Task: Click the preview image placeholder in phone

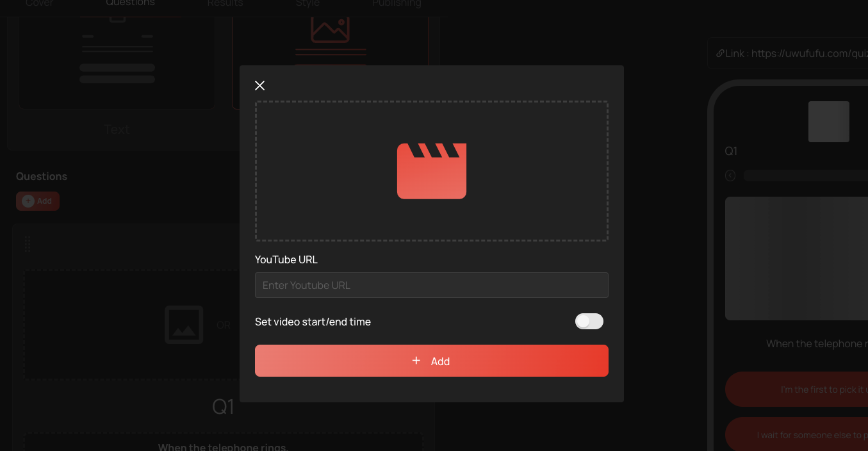Action: [x=796, y=258]
